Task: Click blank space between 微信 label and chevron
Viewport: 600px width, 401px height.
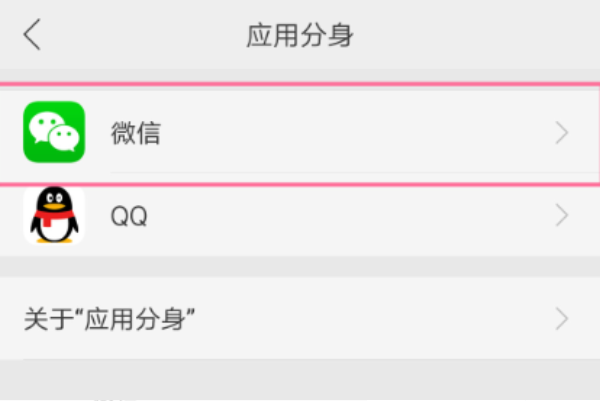Action: pyautogui.click(x=350, y=134)
